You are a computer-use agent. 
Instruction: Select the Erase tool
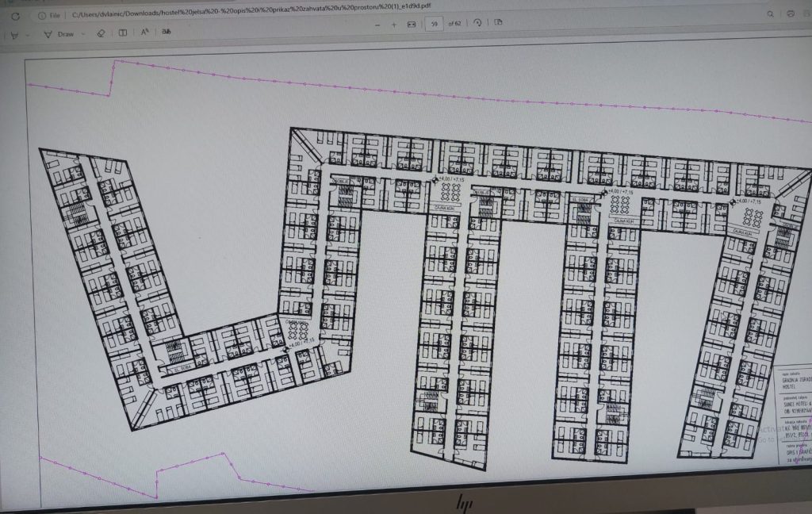pyautogui.click(x=101, y=33)
